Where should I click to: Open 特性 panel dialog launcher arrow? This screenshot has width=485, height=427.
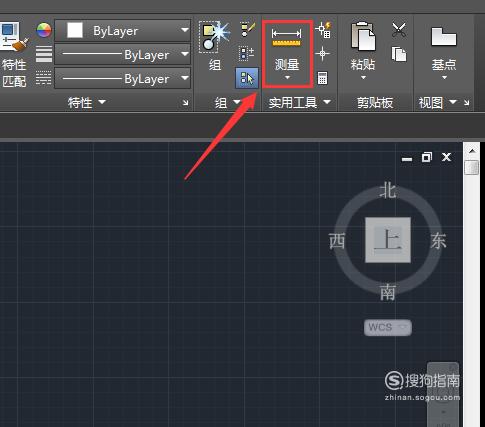(185, 103)
